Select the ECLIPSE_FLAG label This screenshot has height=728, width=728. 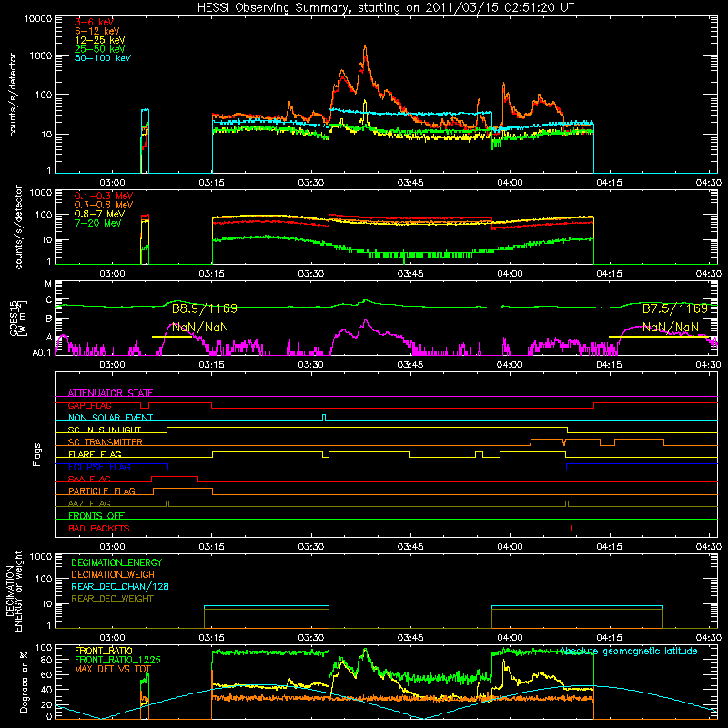coord(99,467)
